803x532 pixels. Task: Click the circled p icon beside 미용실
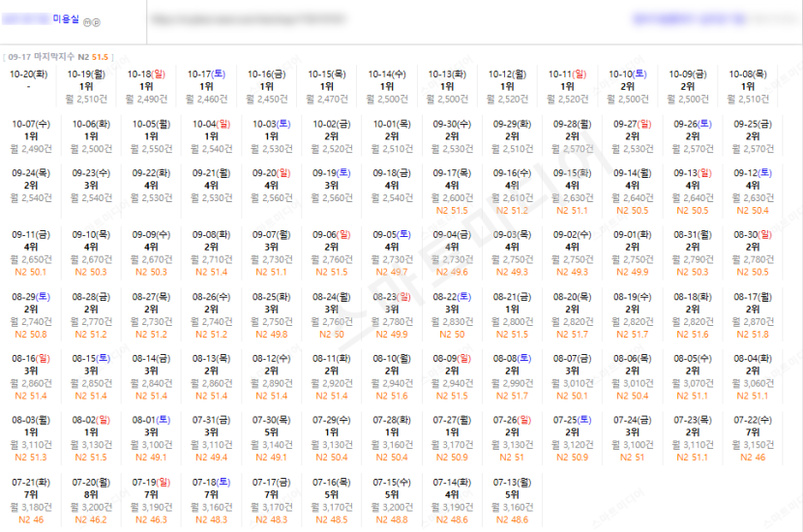tap(97, 22)
